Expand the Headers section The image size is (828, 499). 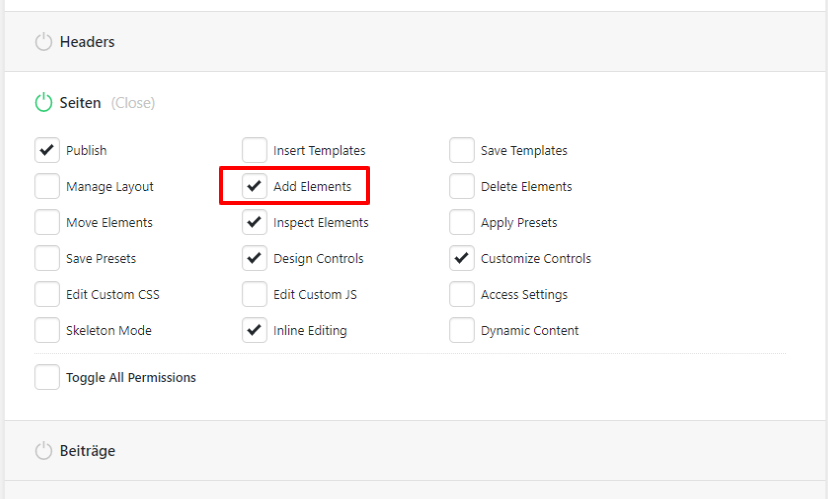click(87, 42)
